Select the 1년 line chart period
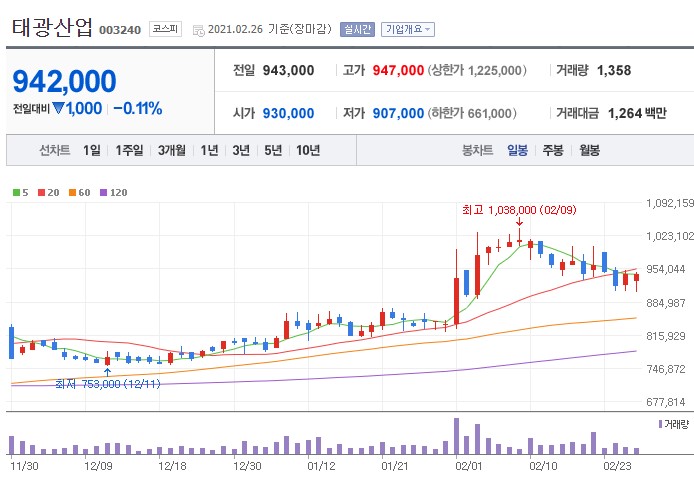Image resolution: width=694 pixels, height=481 pixels. tap(209, 150)
